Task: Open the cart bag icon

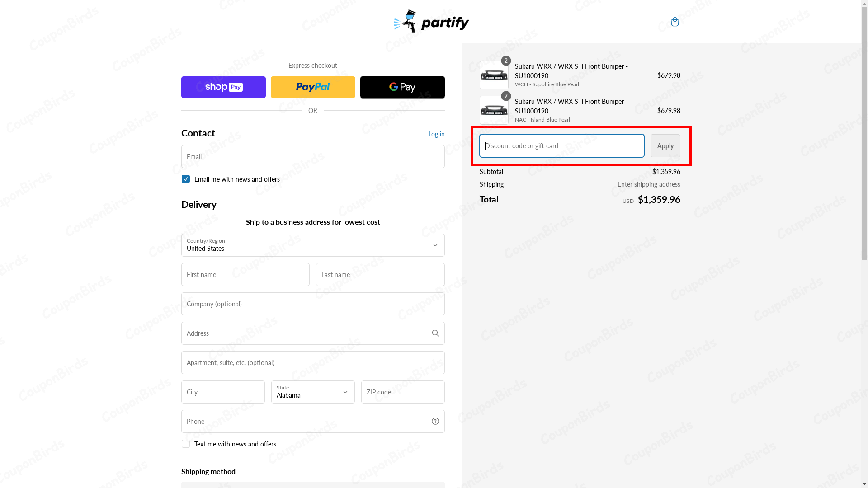Action: click(x=675, y=22)
